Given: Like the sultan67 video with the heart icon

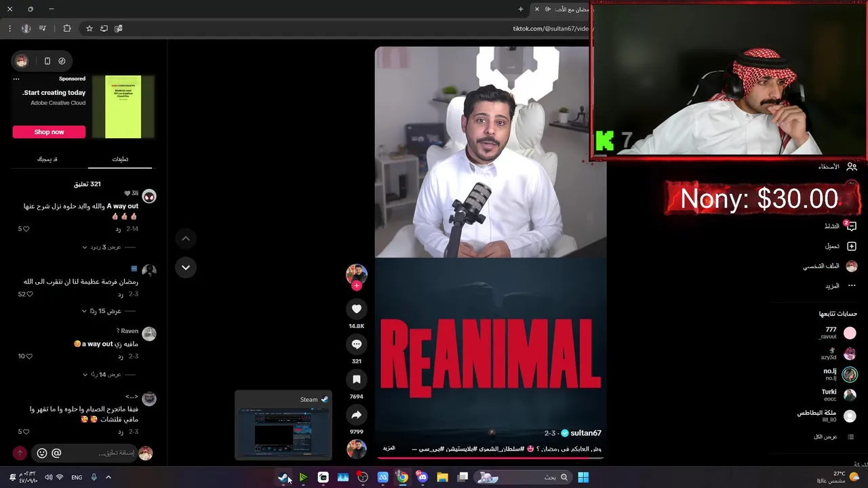Looking at the screenshot, I should pos(357,309).
